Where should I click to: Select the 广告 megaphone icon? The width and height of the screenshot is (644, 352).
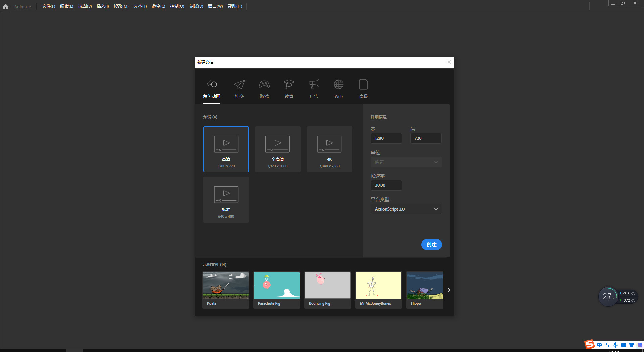314,84
